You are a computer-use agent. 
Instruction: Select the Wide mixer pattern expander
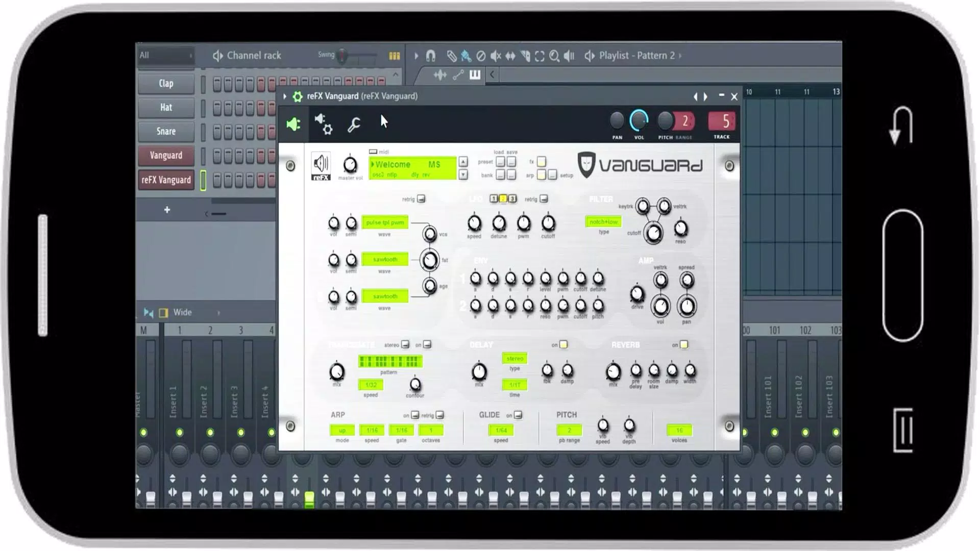218,312
